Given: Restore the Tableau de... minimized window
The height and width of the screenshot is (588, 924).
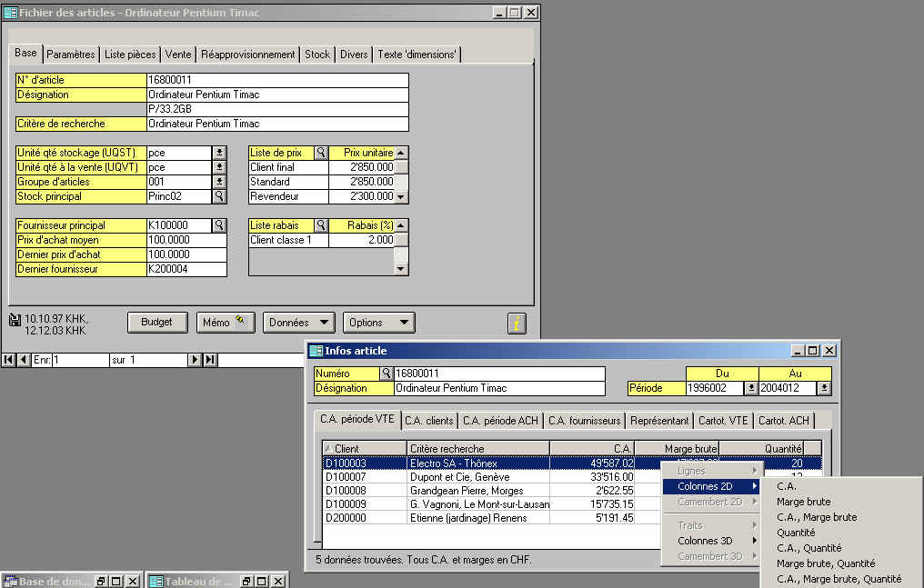Looking at the screenshot, I should (x=246, y=582).
